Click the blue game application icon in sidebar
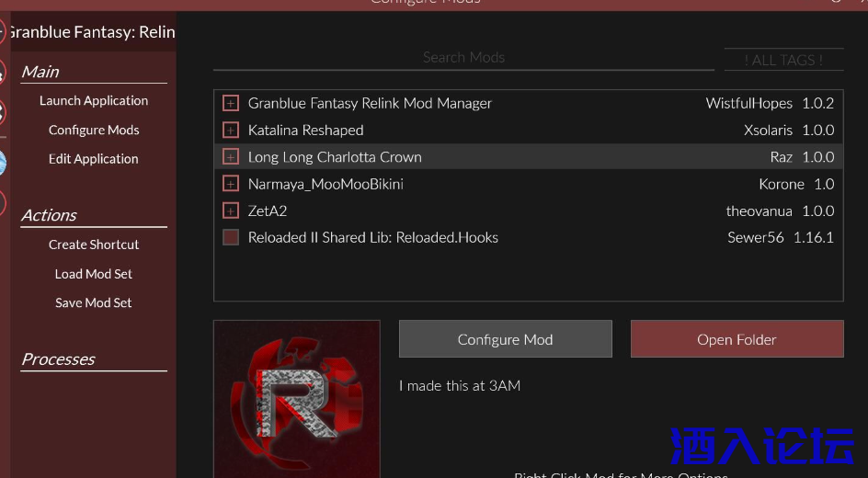This screenshot has width=868, height=478. [x=3, y=163]
